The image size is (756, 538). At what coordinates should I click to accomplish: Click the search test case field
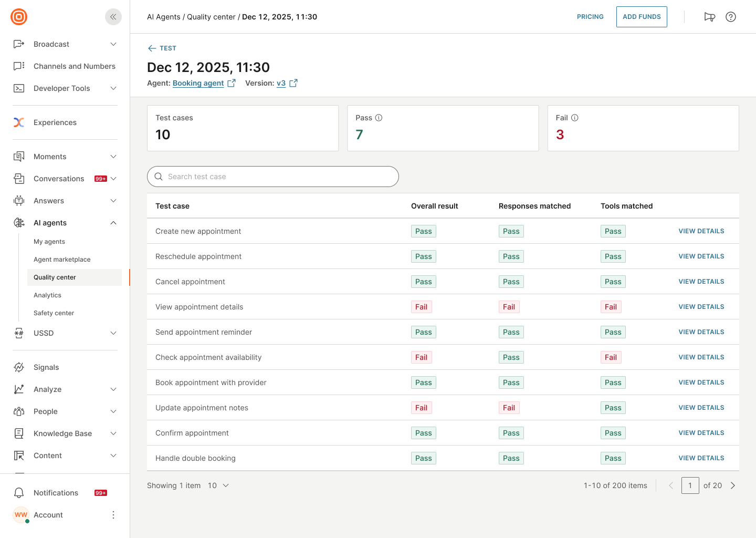tap(272, 177)
